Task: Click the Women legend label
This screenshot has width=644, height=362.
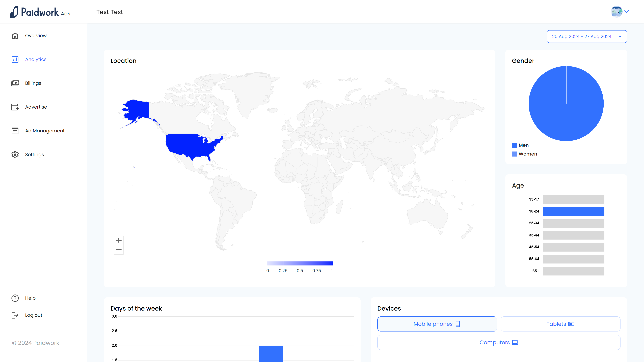Action: pyautogui.click(x=528, y=154)
